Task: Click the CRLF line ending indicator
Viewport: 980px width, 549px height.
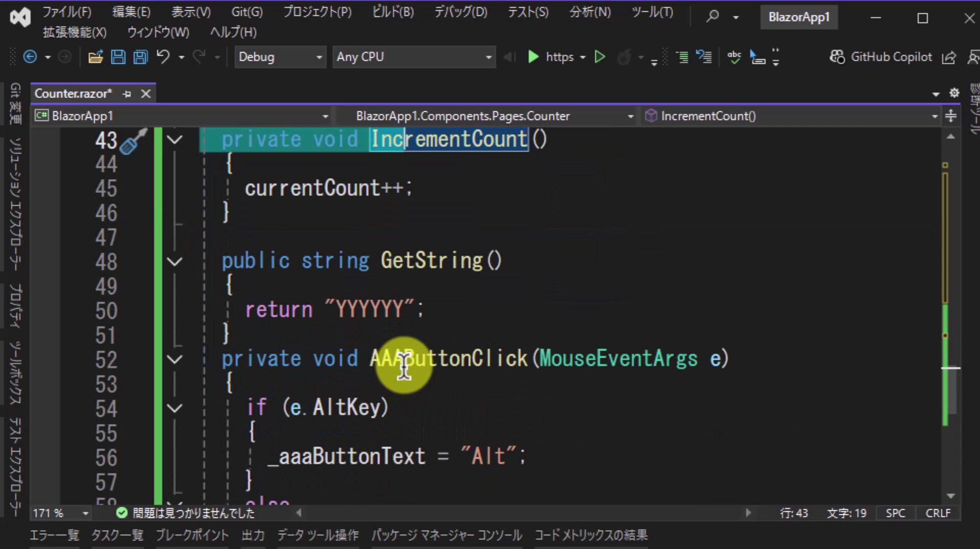Action: click(x=938, y=513)
